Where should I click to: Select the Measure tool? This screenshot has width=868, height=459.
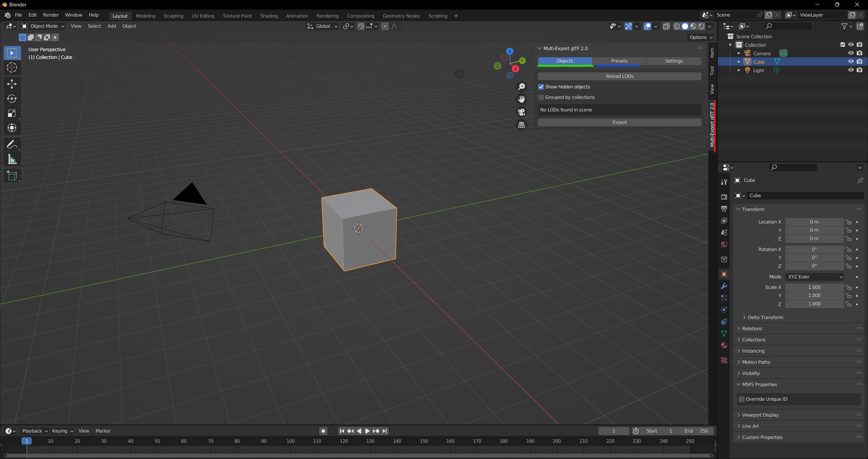point(12,159)
